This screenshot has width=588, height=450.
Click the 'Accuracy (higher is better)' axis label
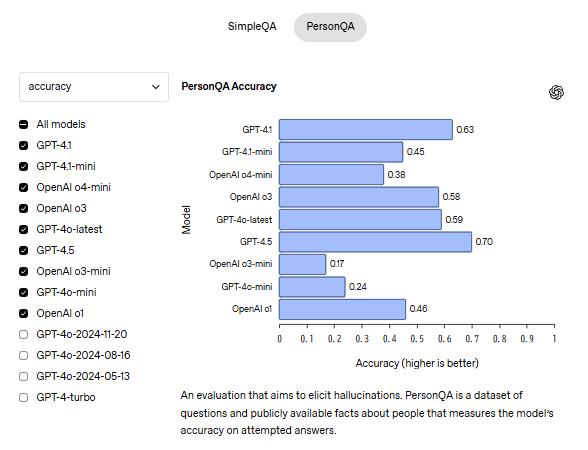417,363
